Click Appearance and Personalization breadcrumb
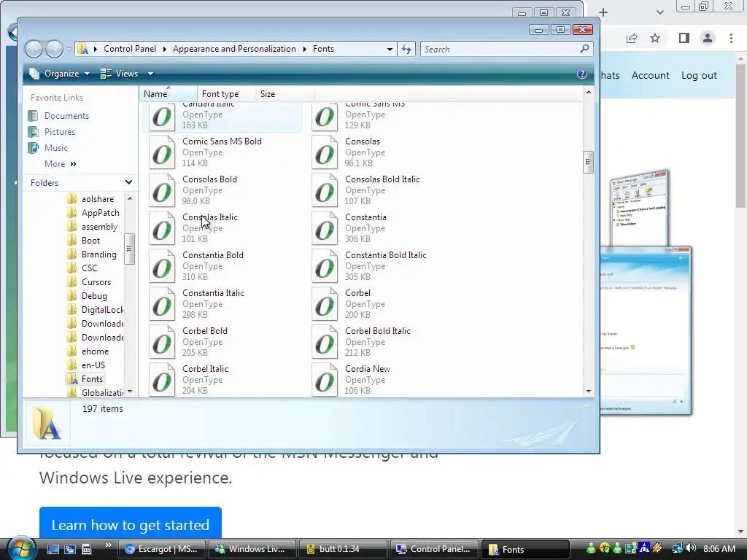The height and width of the screenshot is (560, 747). [234, 49]
